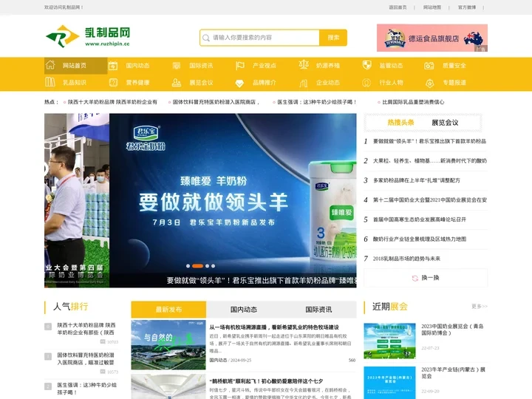Click the building icon beside 企业动态
Screen dimensions: 532x399
tap(304, 83)
